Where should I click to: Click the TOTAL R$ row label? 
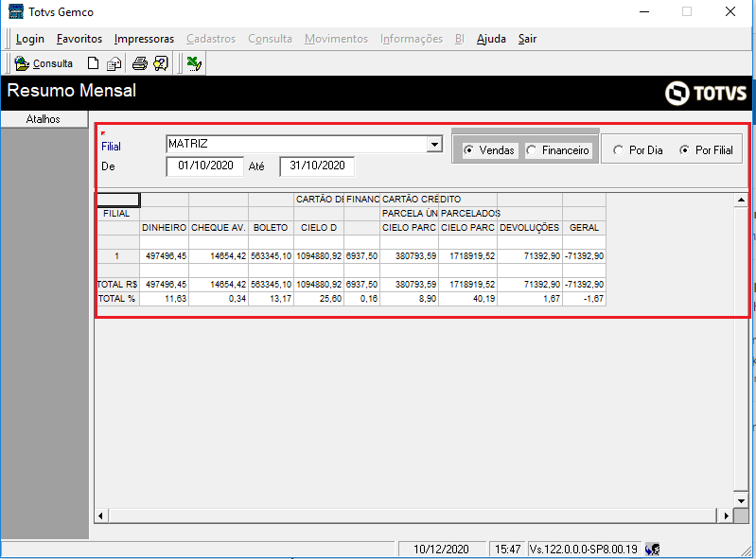point(117,285)
